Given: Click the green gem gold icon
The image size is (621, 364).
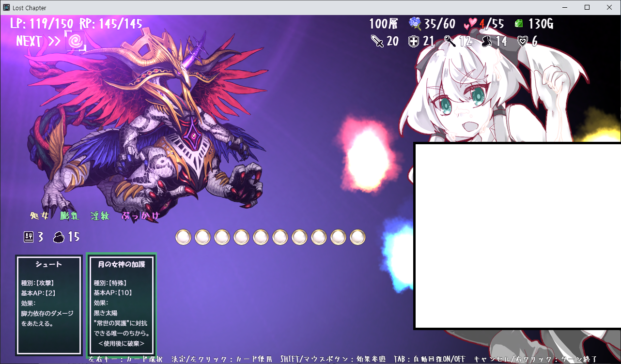Looking at the screenshot, I should point(519,23).
